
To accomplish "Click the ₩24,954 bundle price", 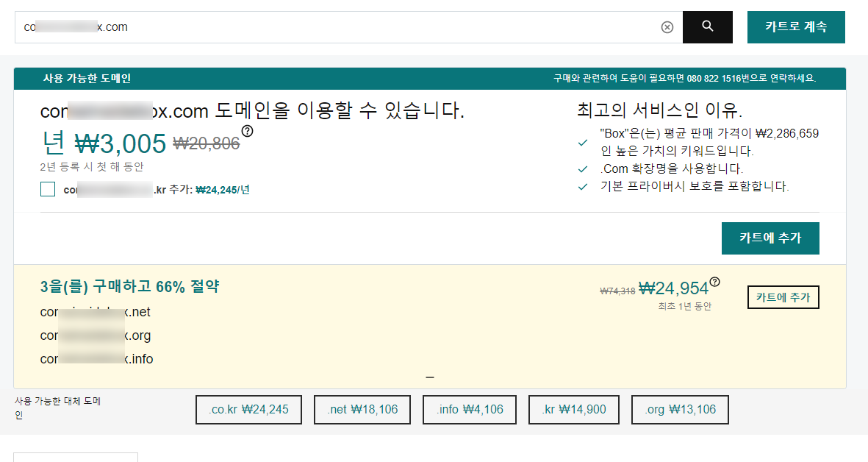I will pos(673,288).
